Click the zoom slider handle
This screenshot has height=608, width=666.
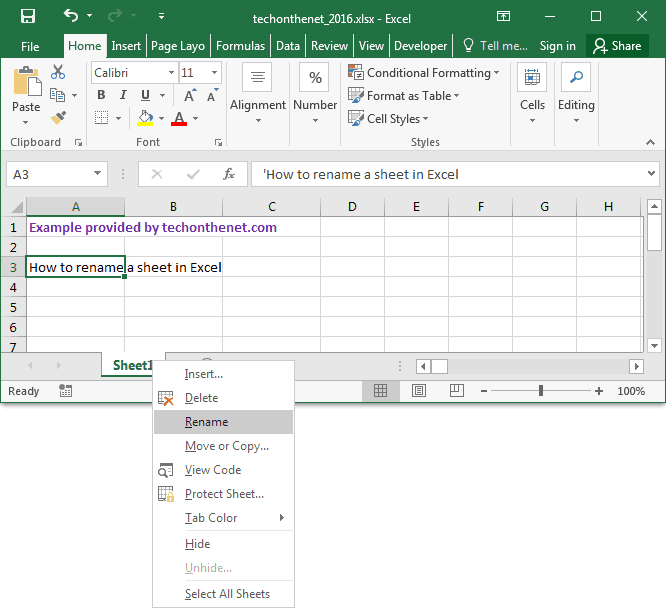541,391
